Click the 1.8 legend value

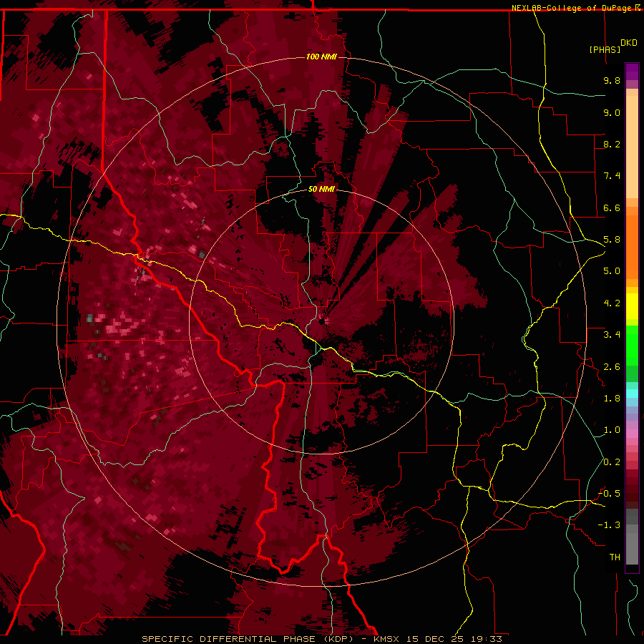tap(612, 399)
